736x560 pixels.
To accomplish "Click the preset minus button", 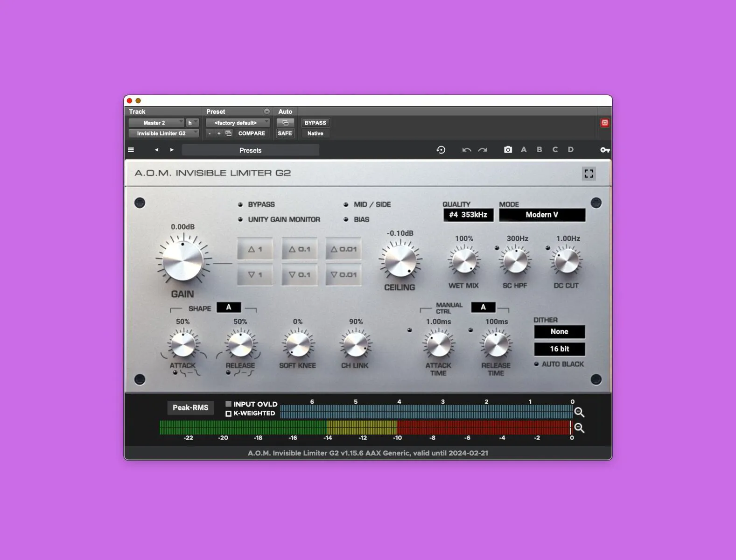I will tap(210, 133).
